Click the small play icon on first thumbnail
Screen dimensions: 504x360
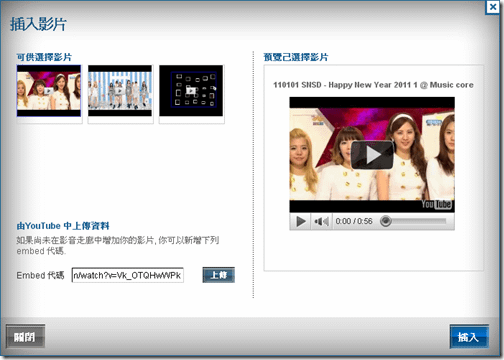pyautogui.click(x=49, y=91)
